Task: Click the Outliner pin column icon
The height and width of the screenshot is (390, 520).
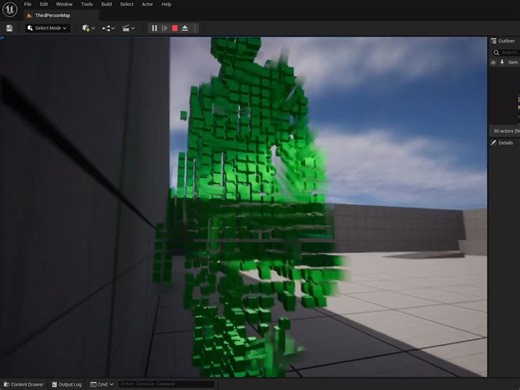Action: [x=502, y=62]
